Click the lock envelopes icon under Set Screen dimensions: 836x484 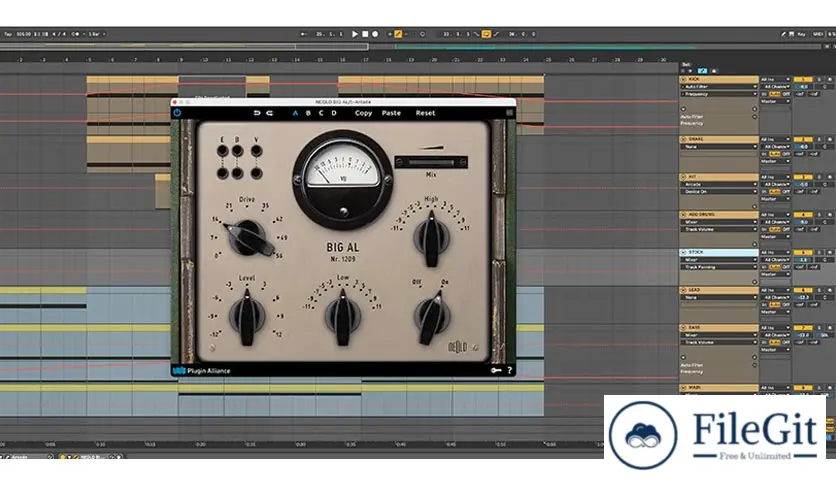tap(714, 71)
